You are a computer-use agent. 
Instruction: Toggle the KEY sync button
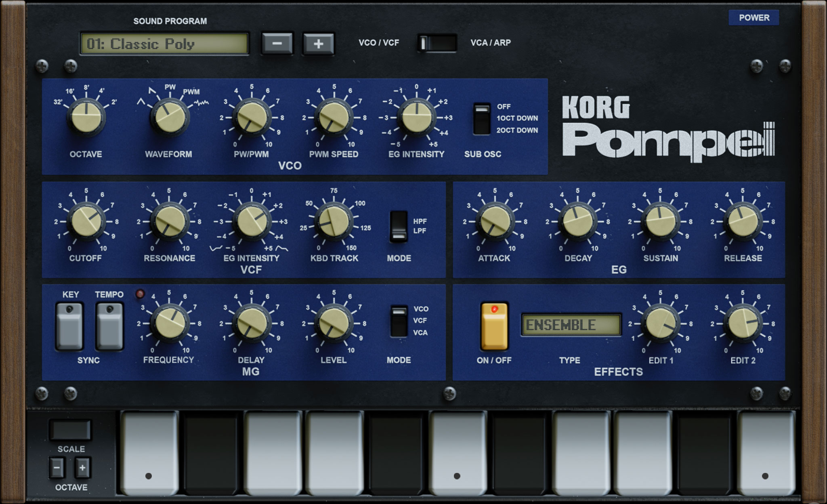(x=69, y=326)
